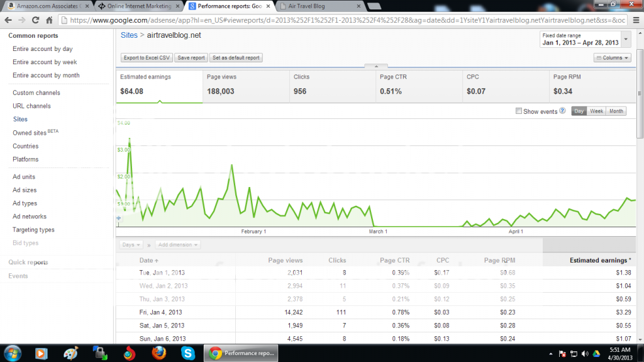Click the browser address bar

click(343, 20)
